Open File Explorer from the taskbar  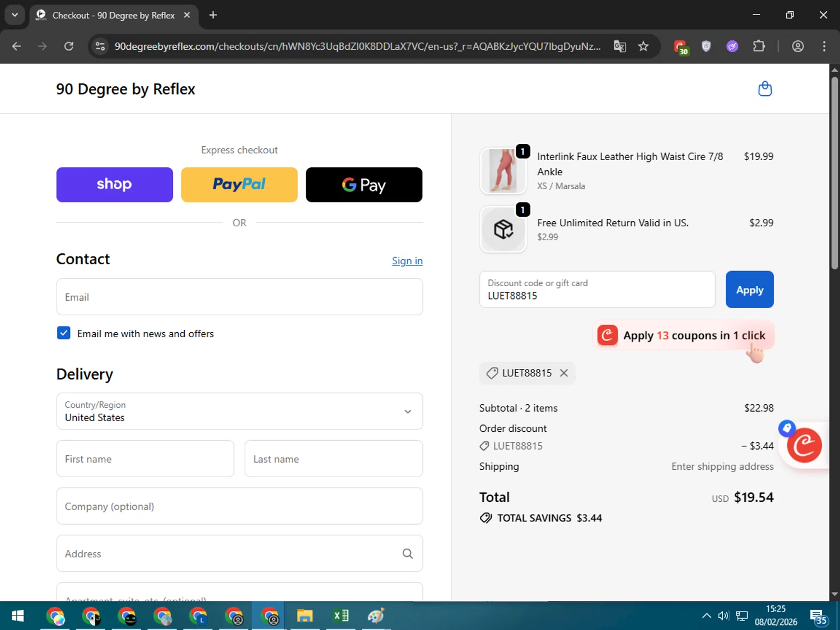(x=305, y=616)
